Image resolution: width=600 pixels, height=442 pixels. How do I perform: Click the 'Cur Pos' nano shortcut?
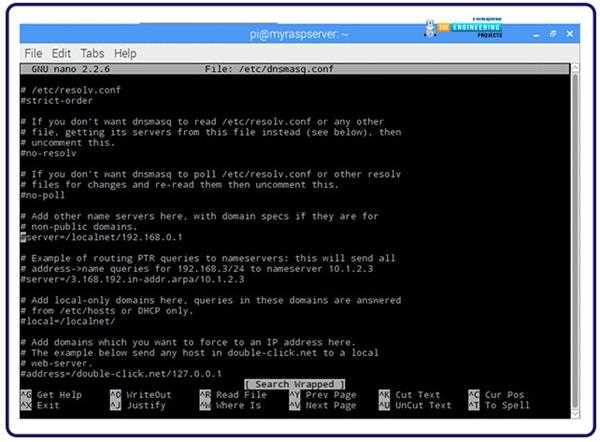pyautogui.click(x=496, y=395)
